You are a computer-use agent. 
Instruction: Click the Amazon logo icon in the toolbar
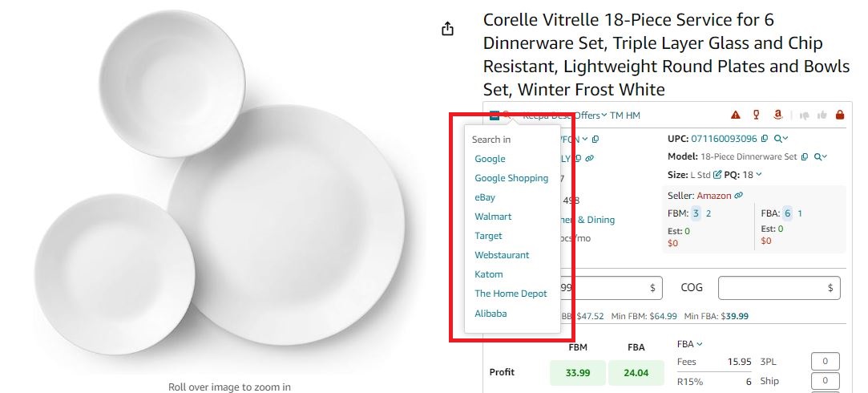[777, 115]
